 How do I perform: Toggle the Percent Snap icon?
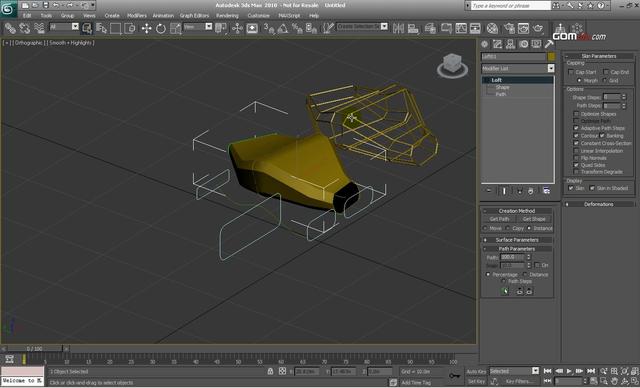point(297,28)
